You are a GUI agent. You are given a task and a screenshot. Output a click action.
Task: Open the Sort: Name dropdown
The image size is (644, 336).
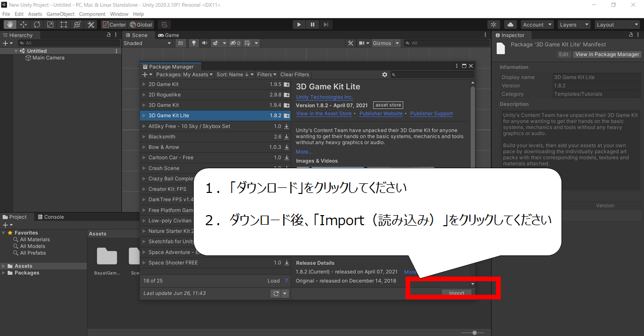[x=235, y=75]
